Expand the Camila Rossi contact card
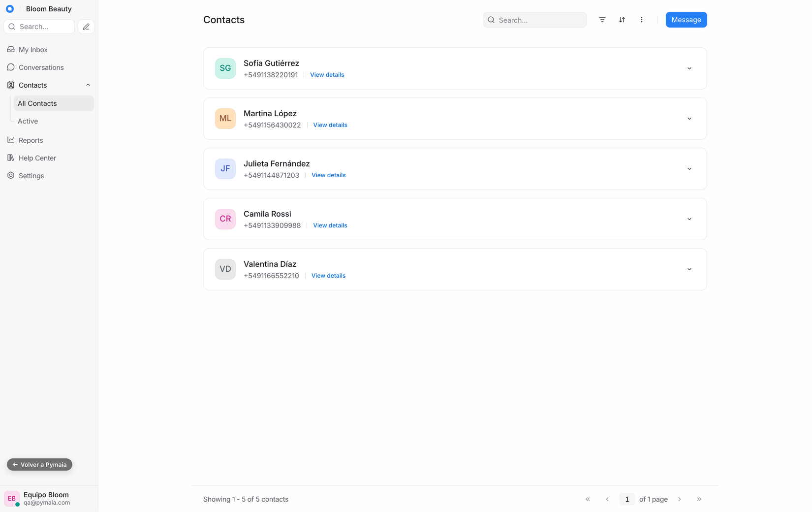The image size is (812, 512). click(689, 219)
